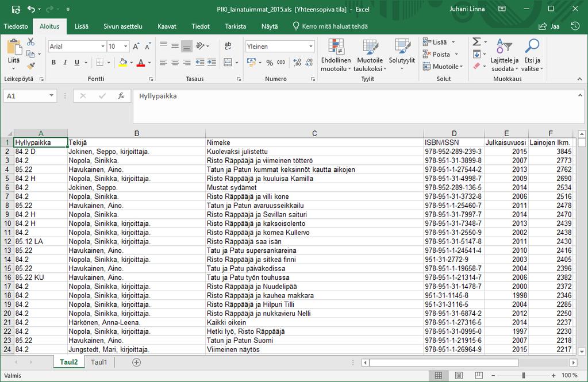Screen dimensions: 588x382
Task: Save the workbook with the quick-access save icon
Action: [16, 9]
